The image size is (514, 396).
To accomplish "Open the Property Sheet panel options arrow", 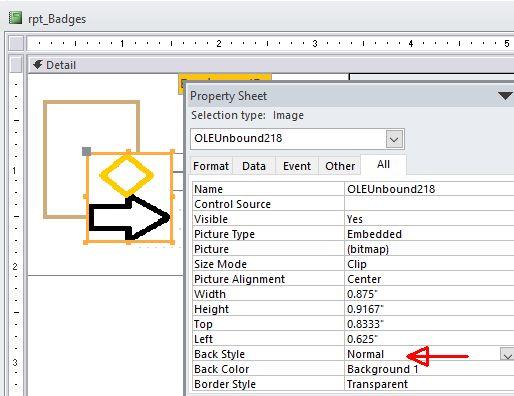I will (505, 96).
